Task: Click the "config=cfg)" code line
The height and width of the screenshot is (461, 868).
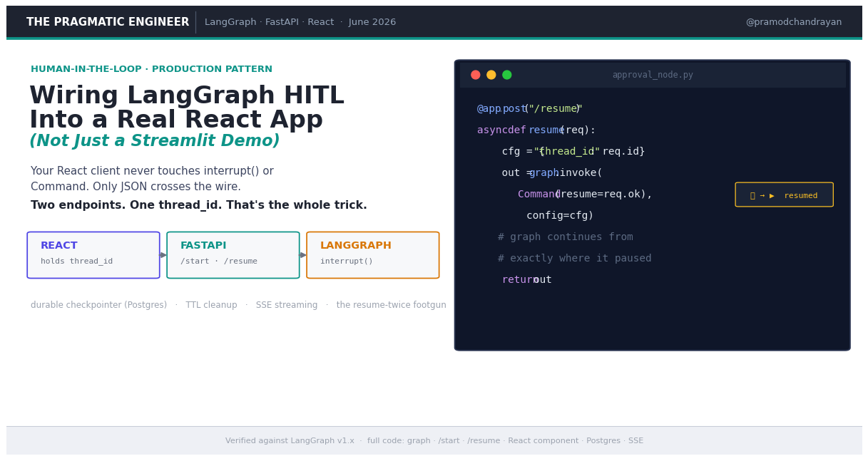Action: click(x=560, y=216)
